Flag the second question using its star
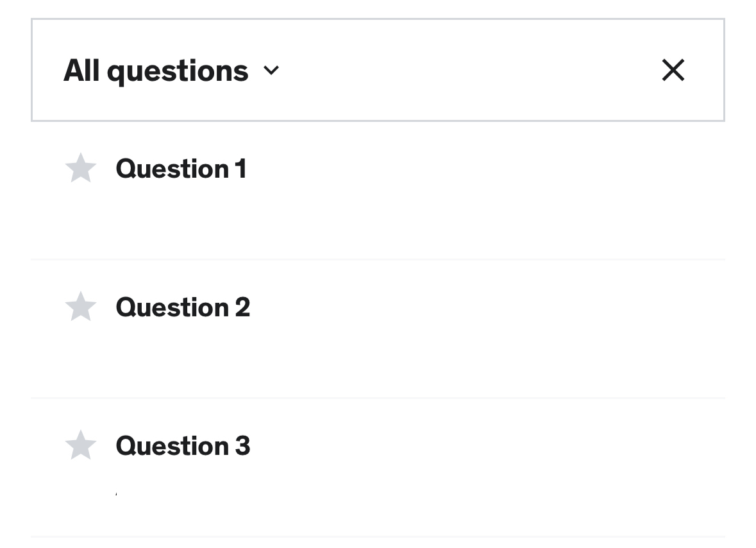 81,307
